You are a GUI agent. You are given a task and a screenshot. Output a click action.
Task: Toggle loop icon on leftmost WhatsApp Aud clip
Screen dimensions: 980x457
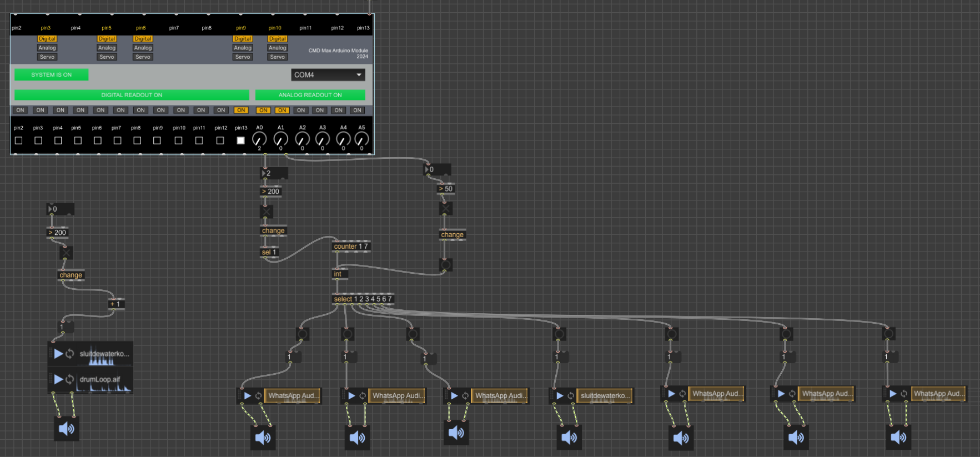pos(258,396)
